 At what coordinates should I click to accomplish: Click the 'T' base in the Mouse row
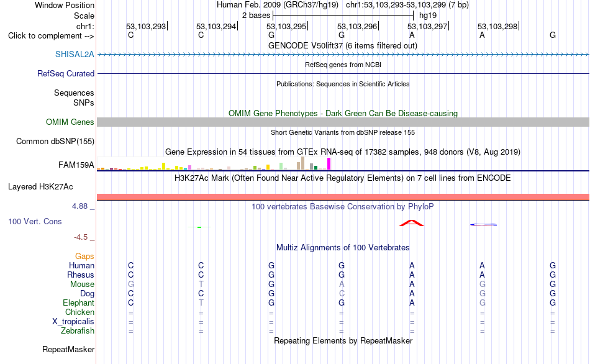(201, 284)
